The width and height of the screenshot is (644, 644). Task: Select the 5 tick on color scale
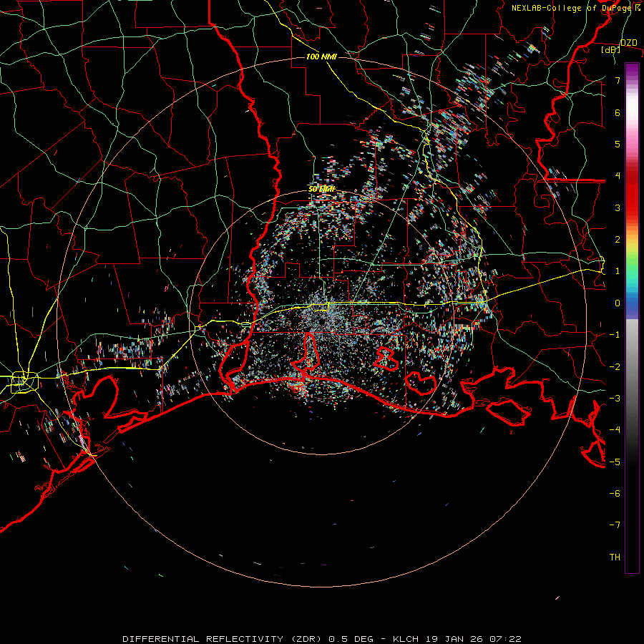click(x=618, y=144)
